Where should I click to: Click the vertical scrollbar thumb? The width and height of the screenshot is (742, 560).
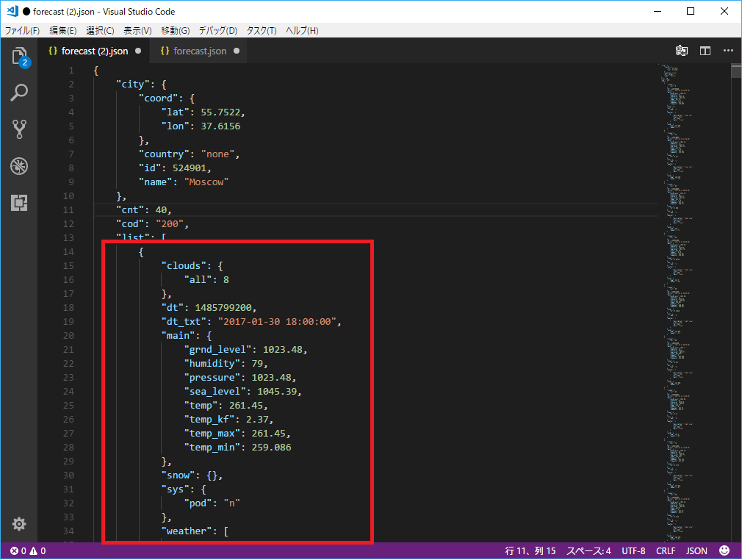coord(736,71)
